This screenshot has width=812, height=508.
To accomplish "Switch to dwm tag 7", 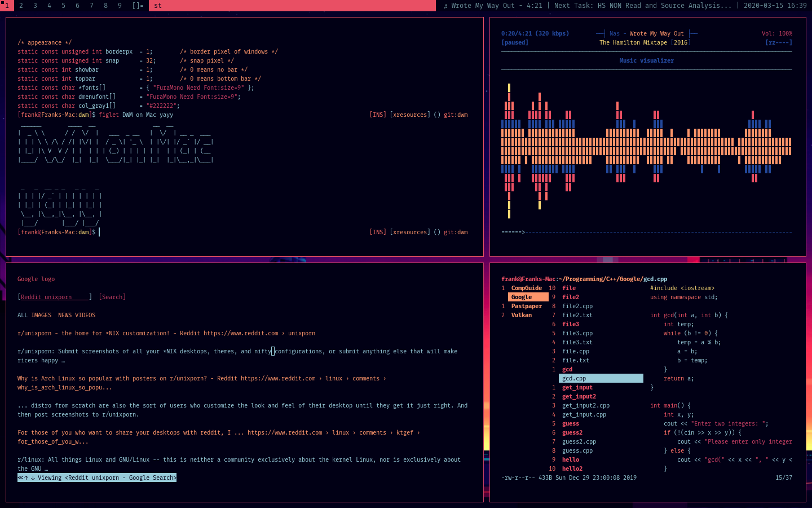I will click(x=91, y=6).
